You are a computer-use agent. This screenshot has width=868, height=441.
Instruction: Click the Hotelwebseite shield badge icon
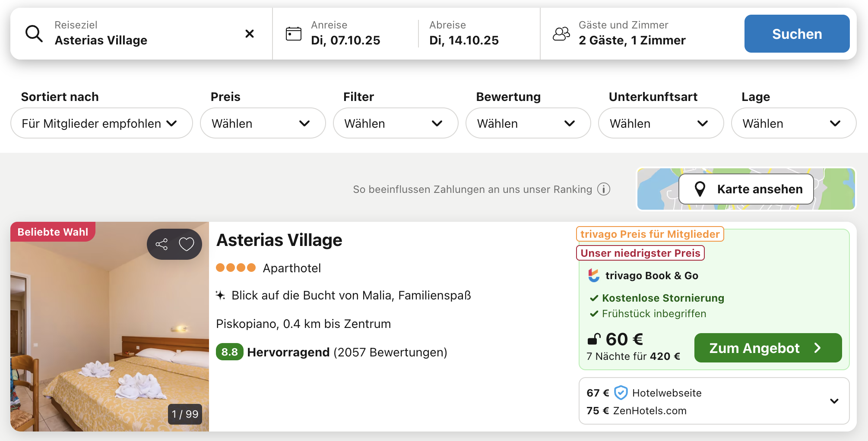coord(621,393)
